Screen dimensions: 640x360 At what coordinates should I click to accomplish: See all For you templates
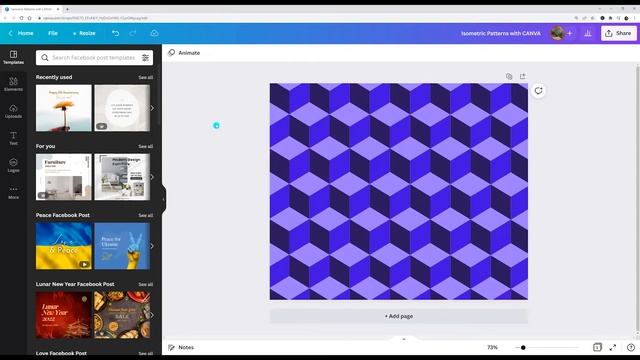coord(146,146)
